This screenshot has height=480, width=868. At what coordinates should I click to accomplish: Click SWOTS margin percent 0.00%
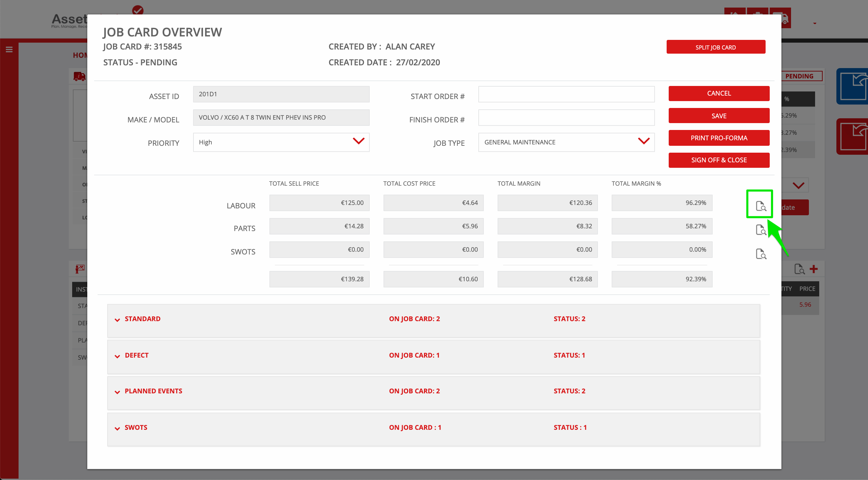tap(662, 249)
